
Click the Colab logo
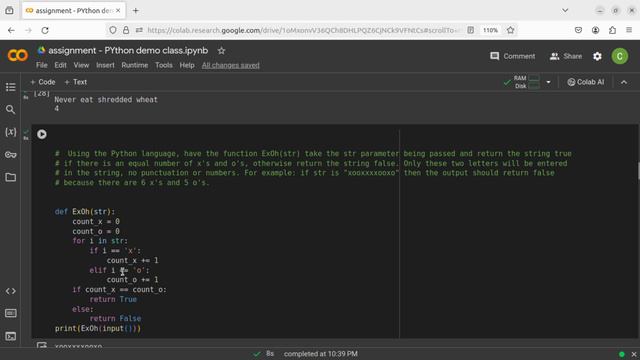click(x=18, y=56)
